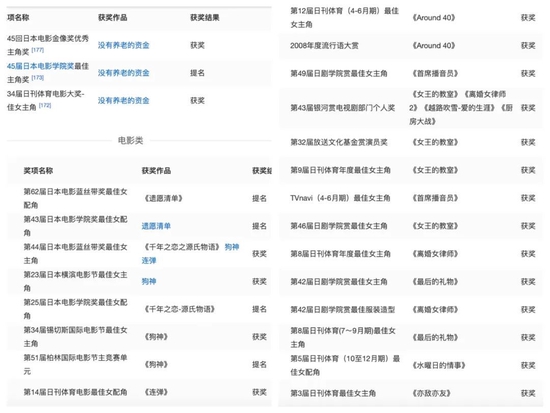Select 提名 result in 柏林国际电影节 row

point(260,365)
